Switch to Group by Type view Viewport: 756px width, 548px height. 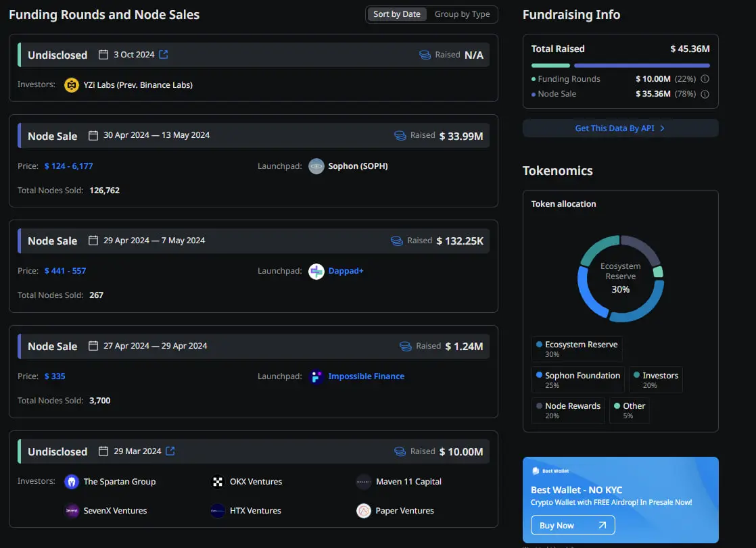pos(462,14)
